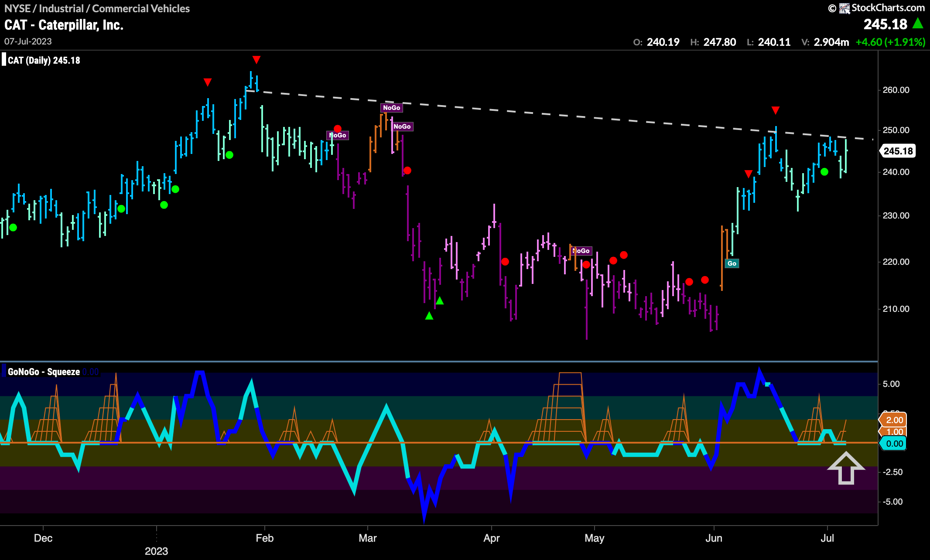The image size is (930, 560).
Task: Click the 'CAT - Caterpillar, Inc.' title
Action: pos(64,25)
